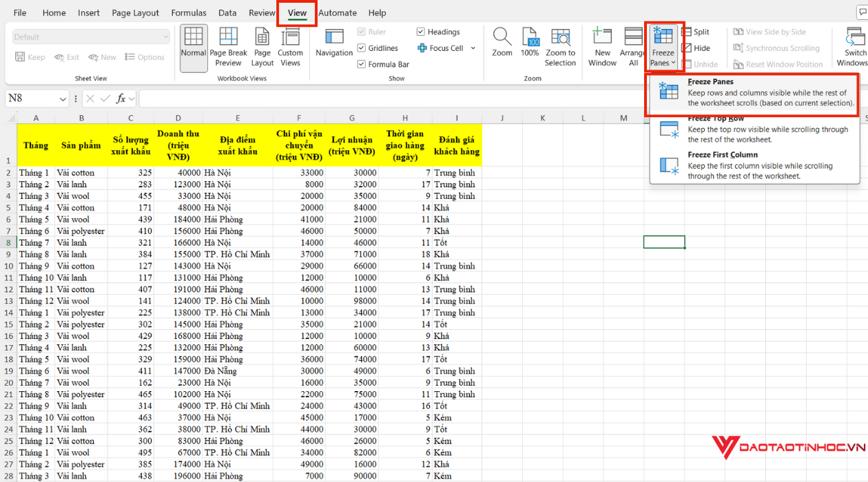Click the Split button
The height and width of the screenshot is (482, 868).
tap(695, 32)
